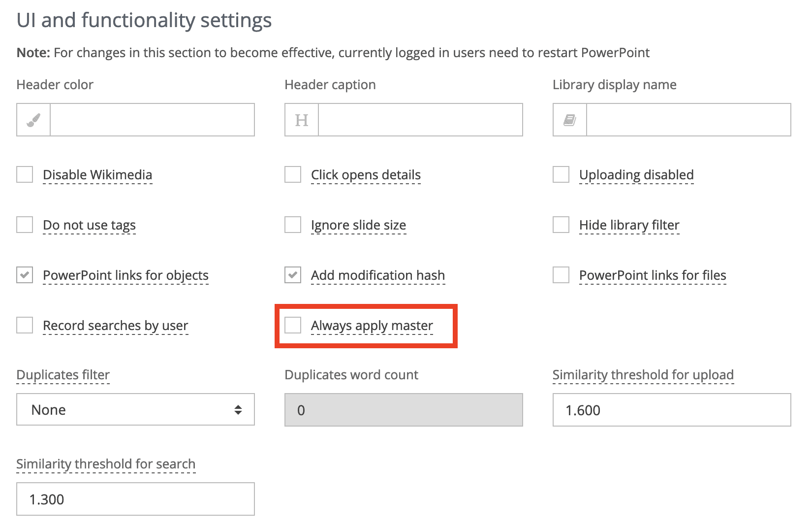Focus the Header color input field
Viewport: 812px width, 531px height.
[152, 120]
